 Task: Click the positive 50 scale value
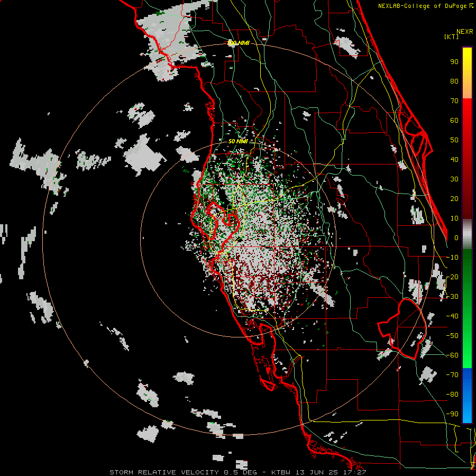454,140
